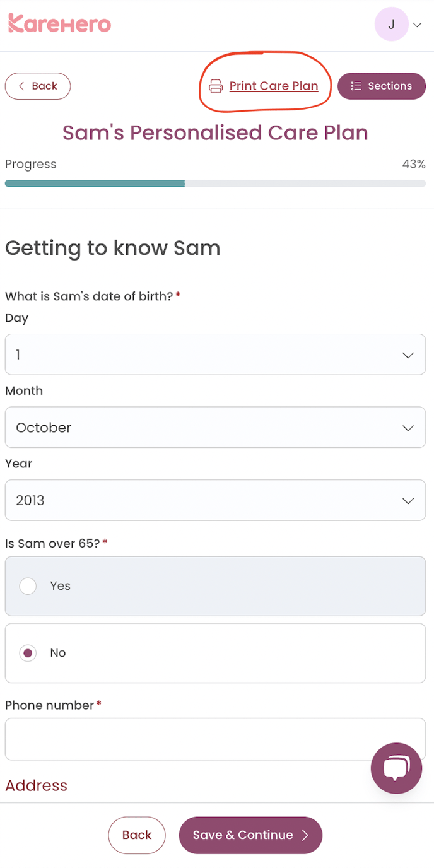Image resolution: width=434 pixels, height=868 pixels.
Task: Click the arrow in Save & Continue
Action: [x=305, y=835]
